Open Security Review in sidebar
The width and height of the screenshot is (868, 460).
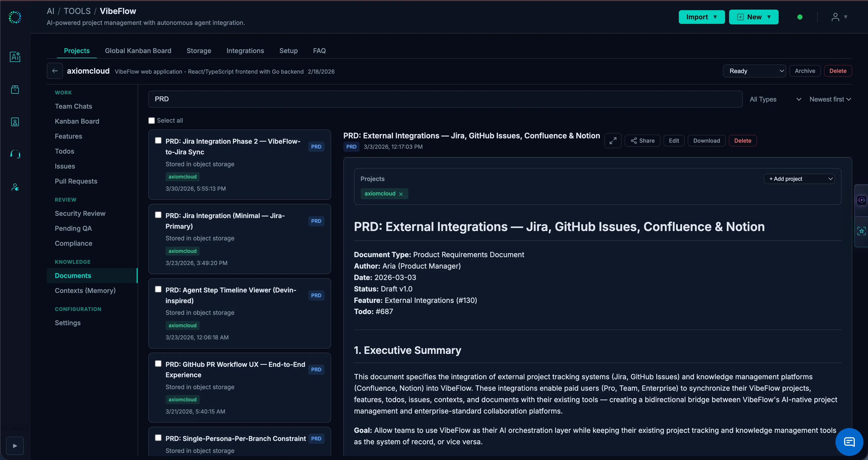click(x=80, y=213)
